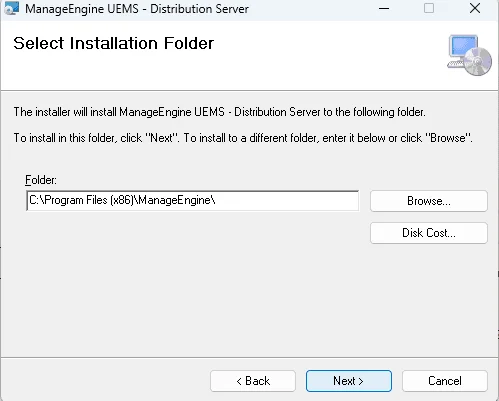The width and height of the screenshot is (499, 401).
Task: Click the installer description text line
Action: tap(219, 112)
